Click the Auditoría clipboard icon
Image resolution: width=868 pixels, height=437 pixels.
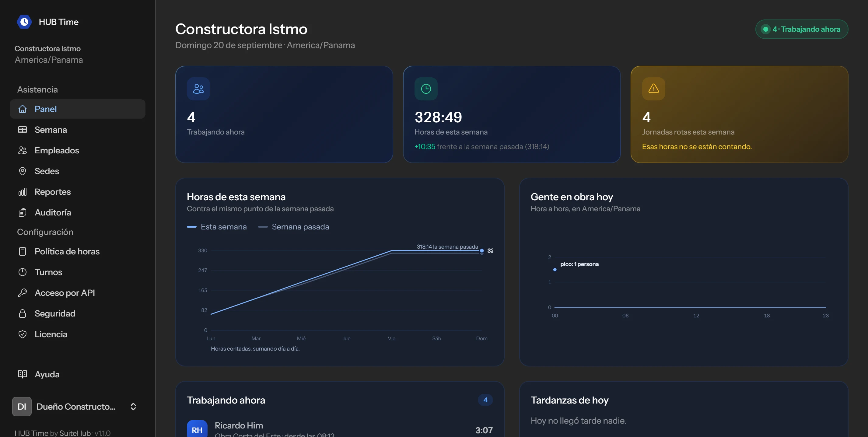pos(23,213)
